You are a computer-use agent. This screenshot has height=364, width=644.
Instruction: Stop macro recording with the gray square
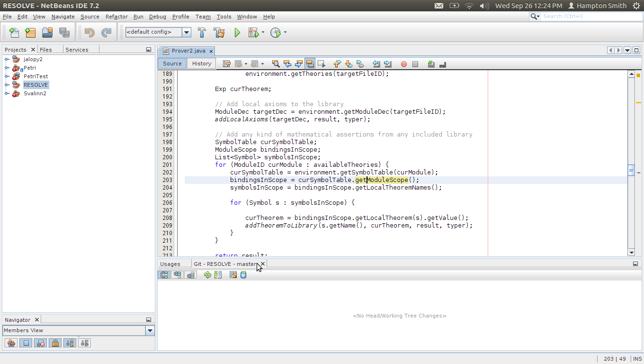tap(415, 64)
